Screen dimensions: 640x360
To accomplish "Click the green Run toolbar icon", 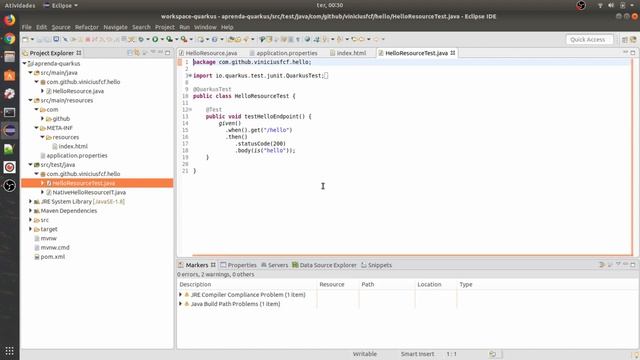I will [x=155, y=39].
